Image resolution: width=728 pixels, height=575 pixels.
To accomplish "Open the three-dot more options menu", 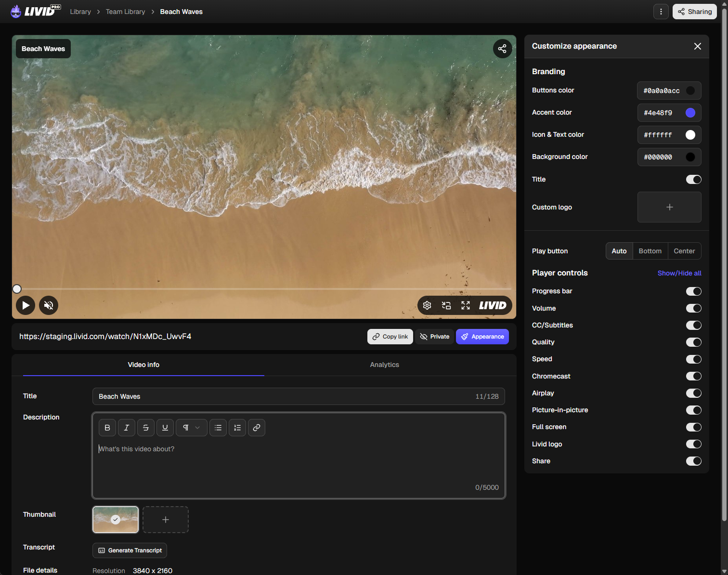I will (661, 12).
